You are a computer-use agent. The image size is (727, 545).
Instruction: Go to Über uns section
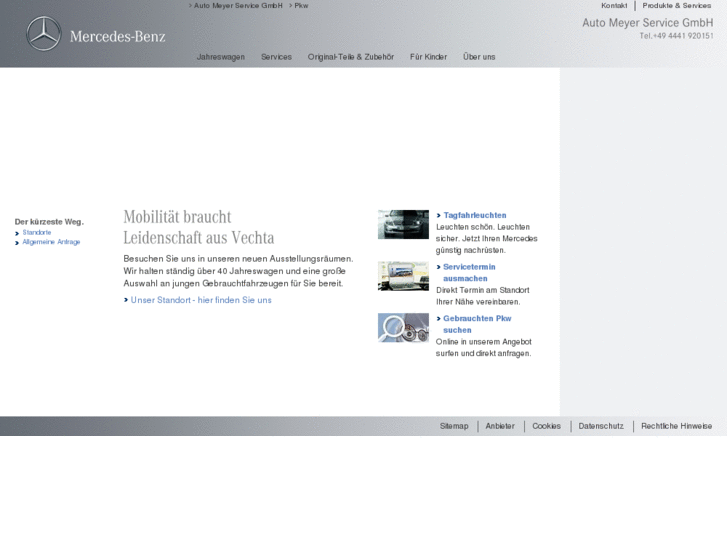click(x=479, y=57)
